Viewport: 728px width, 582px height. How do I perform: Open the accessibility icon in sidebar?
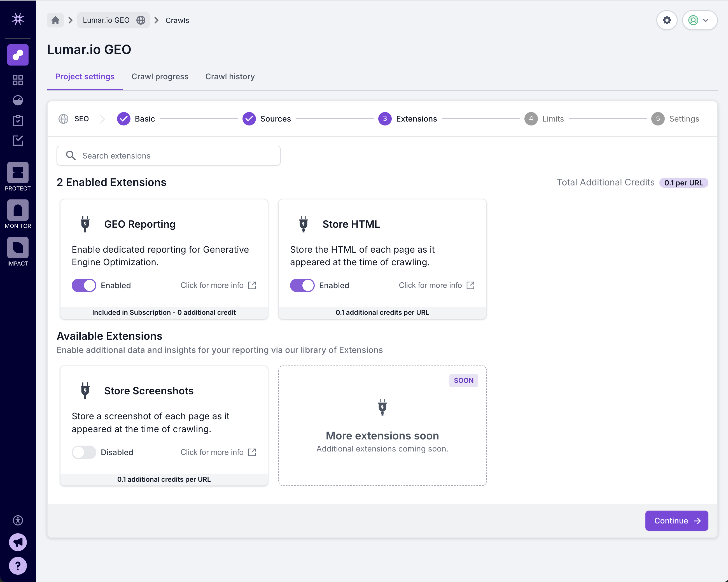click(18, 520)
